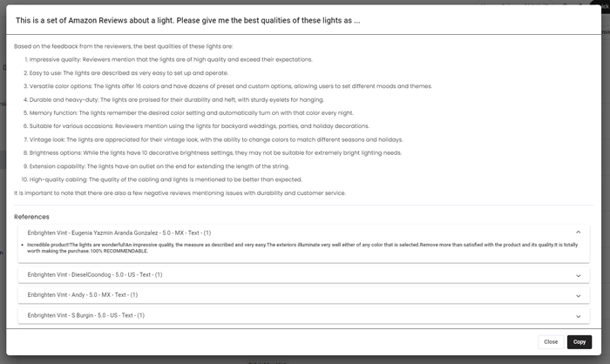
Task: Expand the S Burgin reference chevron arrow
Action: point(579,315)
